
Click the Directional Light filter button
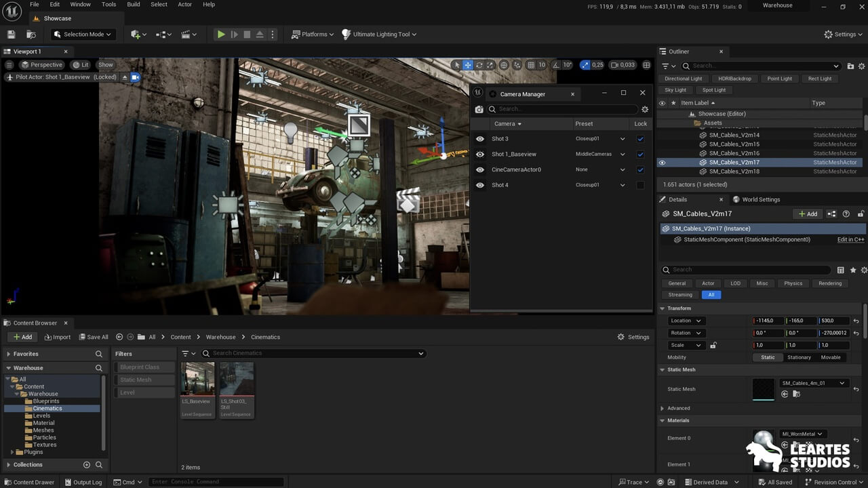click(683, 79)
